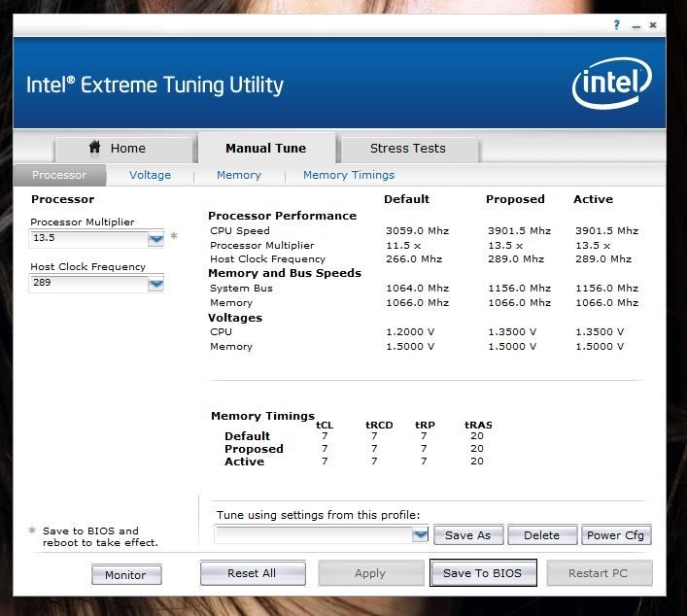This screenshot has width=687, height=616.
Task: Click Save To BIOS button
Action: pyautogui.click(x=483, y=572)
